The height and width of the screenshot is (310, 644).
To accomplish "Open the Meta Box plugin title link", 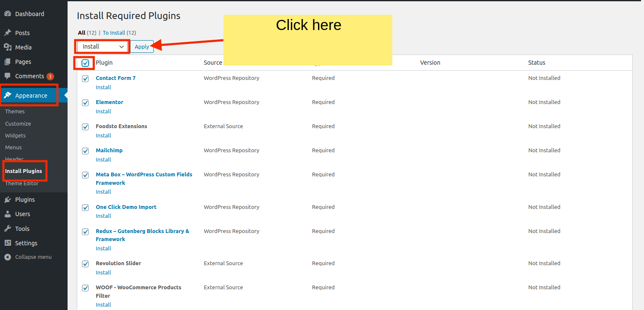I will click(x=144, y=179).
